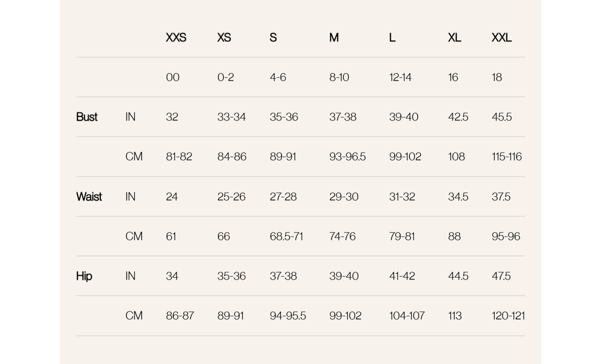Click the numeric size 00 cell
This screenshot has width=602, height=364.
(173, 77)
